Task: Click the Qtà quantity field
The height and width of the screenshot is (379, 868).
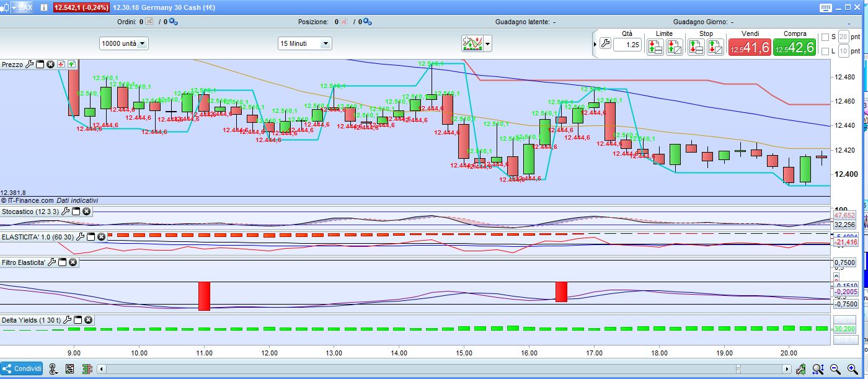Action: click(627, 45)
